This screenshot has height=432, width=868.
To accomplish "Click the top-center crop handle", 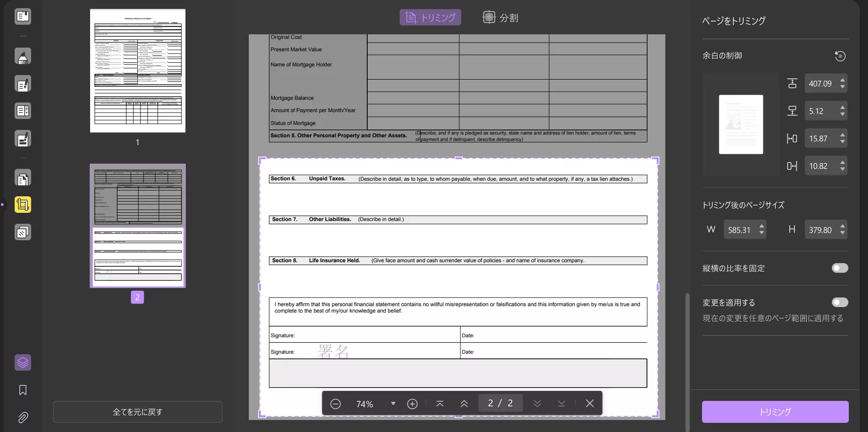I will (459, 158).
